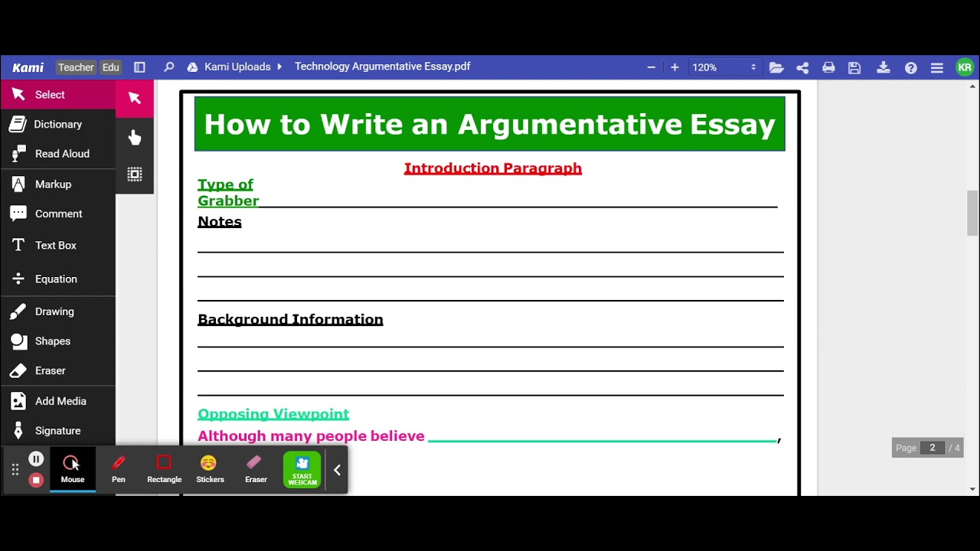Image resolution: width=980 pixels, height=551 pixels.
Task: Click the Edu badge
Action: click(111, 67)
